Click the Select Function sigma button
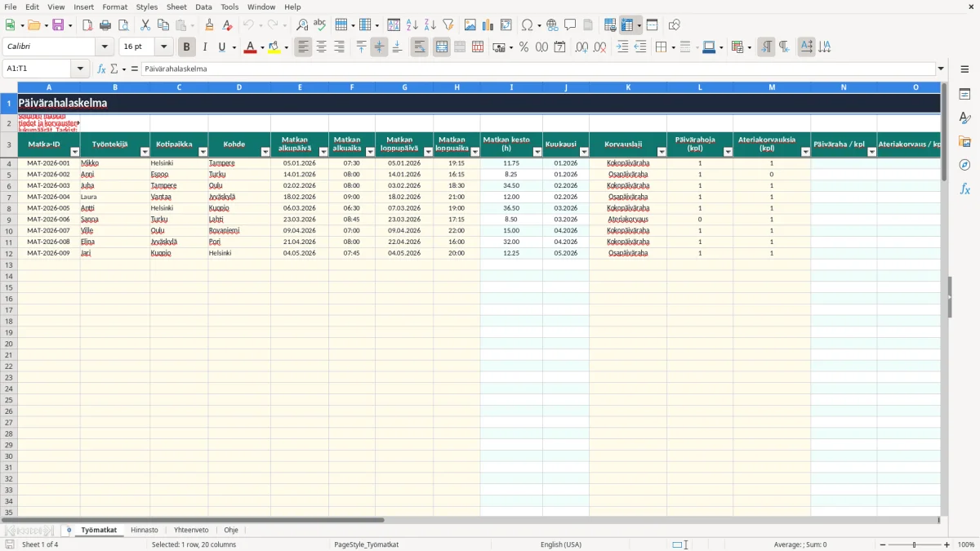Image resolution: width=980 pixels, height=551 pixels. (x=114, y=69)
